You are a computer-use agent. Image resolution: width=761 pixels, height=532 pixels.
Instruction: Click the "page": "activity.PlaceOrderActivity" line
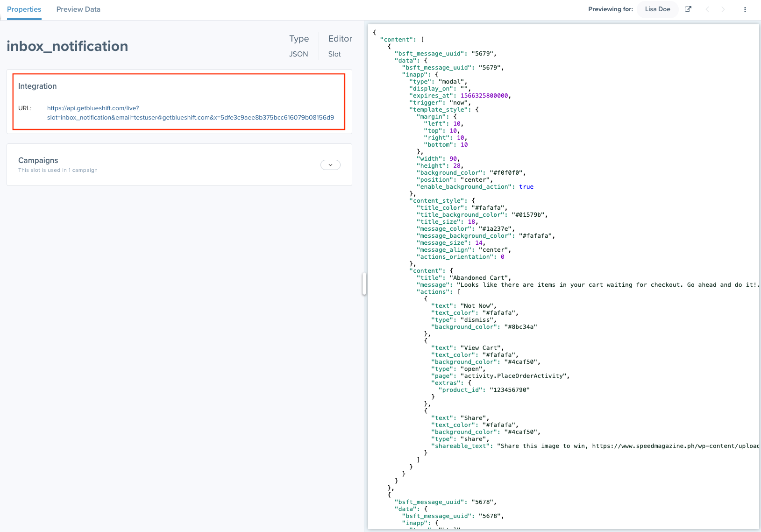click(x=500, y=376)
